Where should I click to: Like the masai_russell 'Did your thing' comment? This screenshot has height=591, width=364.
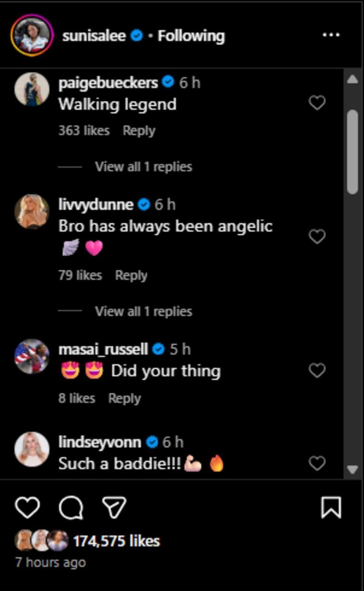[x=317, y=370]
